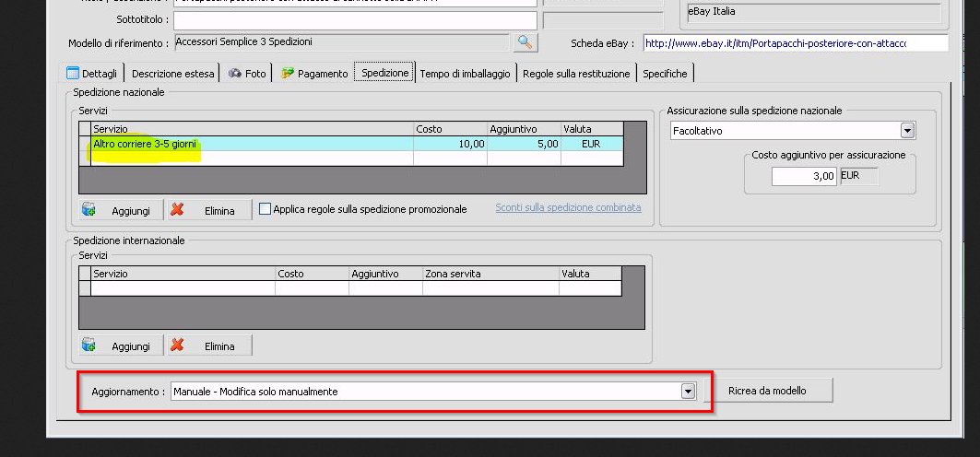Expand the Aggiornamento dropdown
The image size is (980, 457).
pyautogui.click(x=688, y=391)
